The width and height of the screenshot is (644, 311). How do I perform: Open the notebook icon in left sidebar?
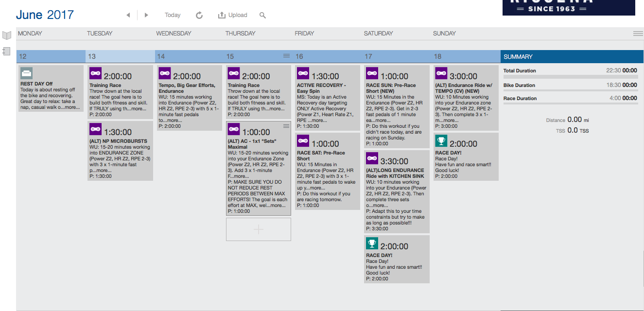tap(6, 51)
